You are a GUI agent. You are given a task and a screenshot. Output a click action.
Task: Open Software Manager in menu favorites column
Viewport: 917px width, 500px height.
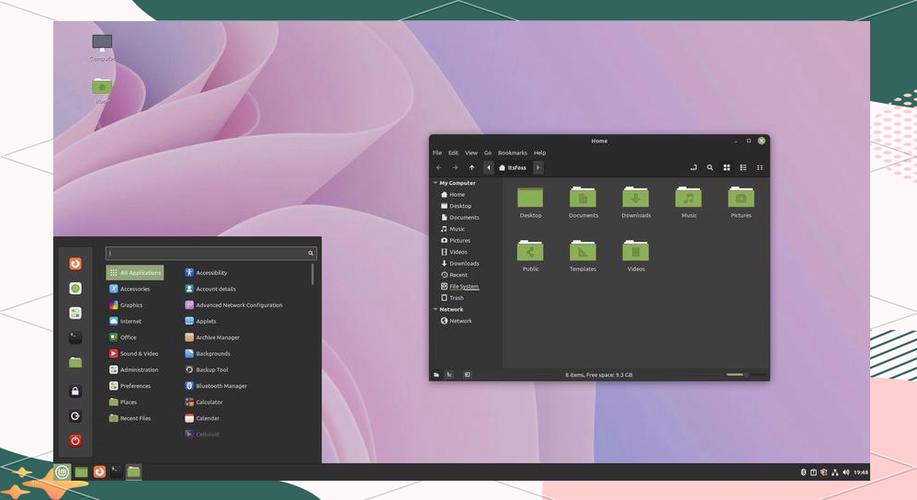75,288
